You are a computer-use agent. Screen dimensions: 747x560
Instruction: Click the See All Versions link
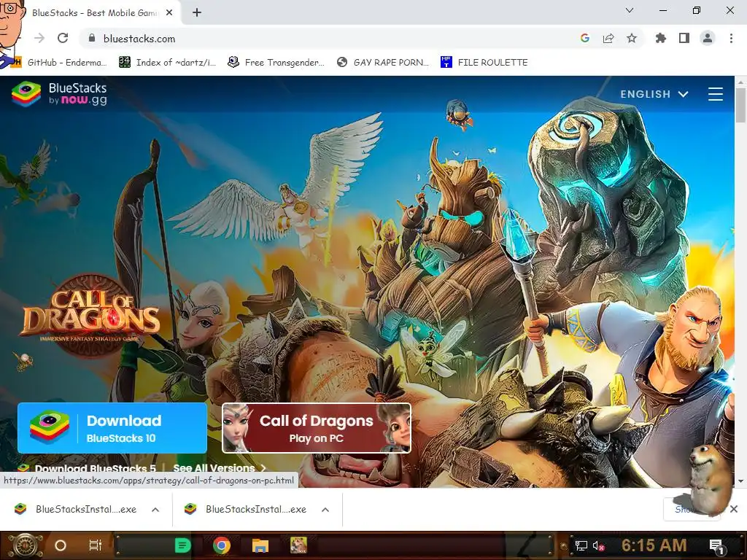tap(219, 468)
